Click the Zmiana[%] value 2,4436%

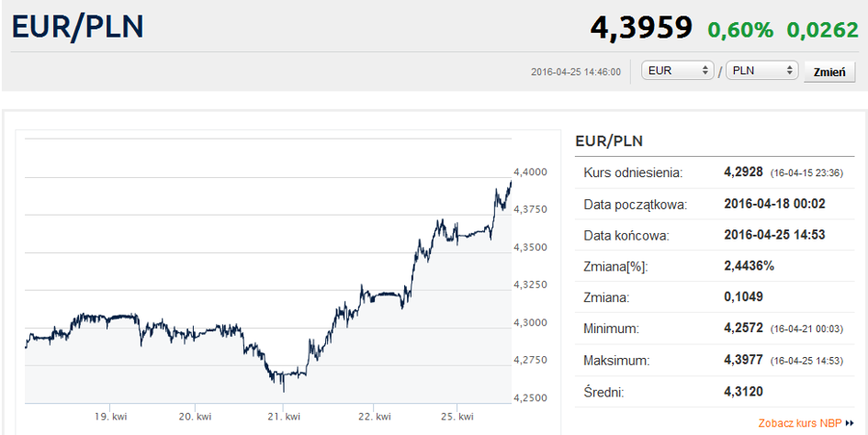pos(749,265)
